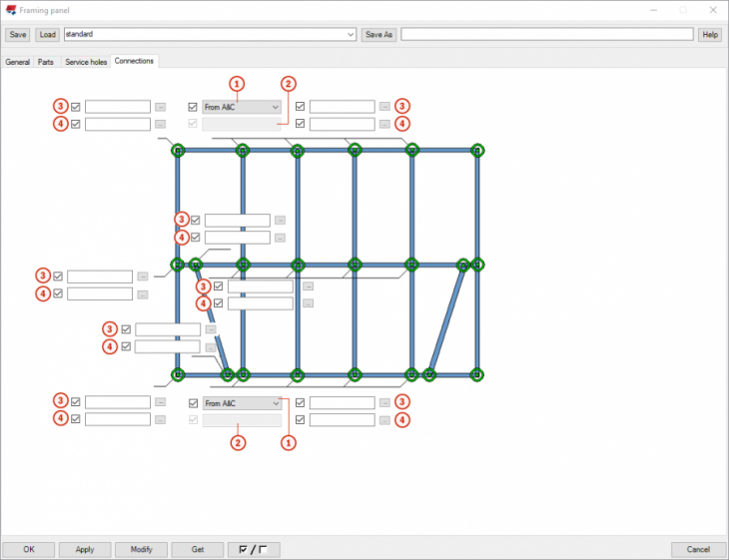Toggle left middle rail joint second row checkbox
729x560 pixels.
coord(58,293)
